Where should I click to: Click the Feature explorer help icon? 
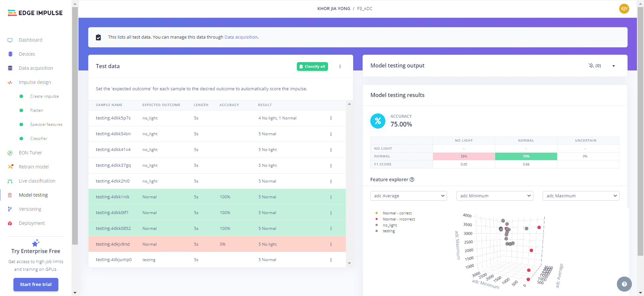(x=412, y=180)
